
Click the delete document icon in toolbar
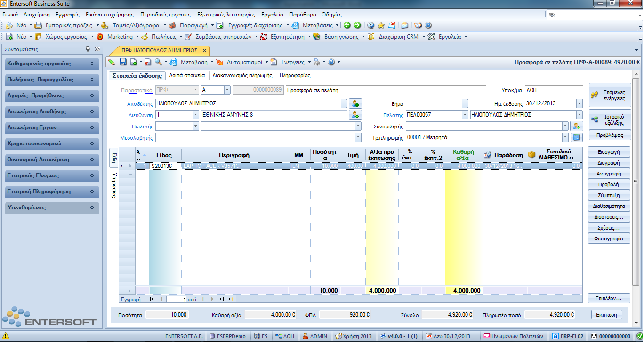click(147, 62)
